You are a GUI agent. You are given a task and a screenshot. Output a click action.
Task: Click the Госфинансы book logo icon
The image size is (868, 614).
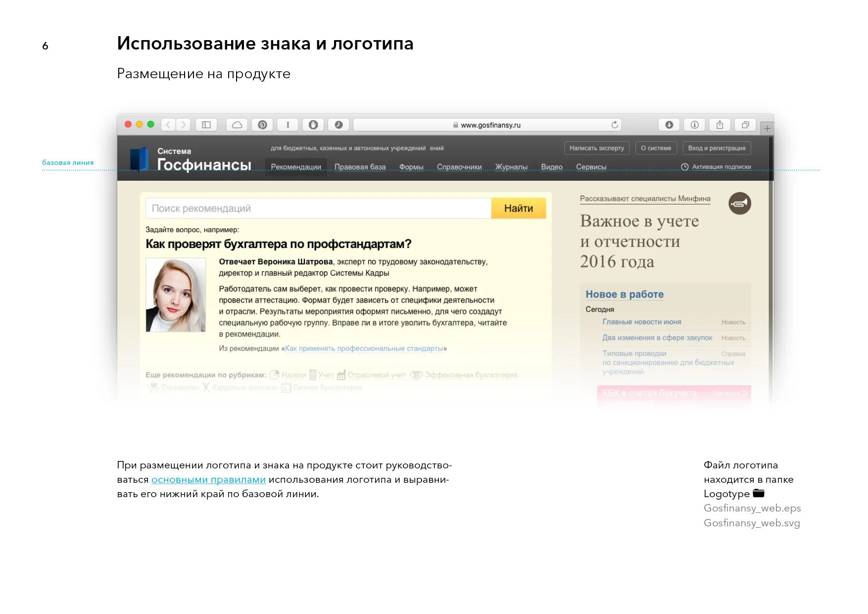pyautogui.click(x=140, y=158)
